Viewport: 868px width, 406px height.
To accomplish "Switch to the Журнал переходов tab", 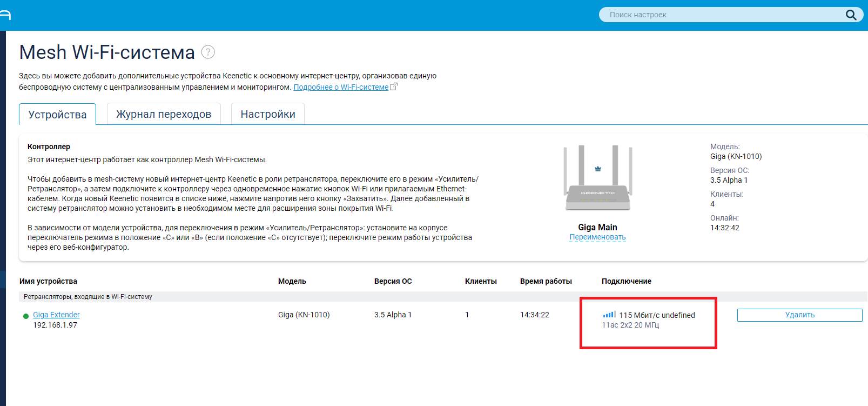I will 164,114.
